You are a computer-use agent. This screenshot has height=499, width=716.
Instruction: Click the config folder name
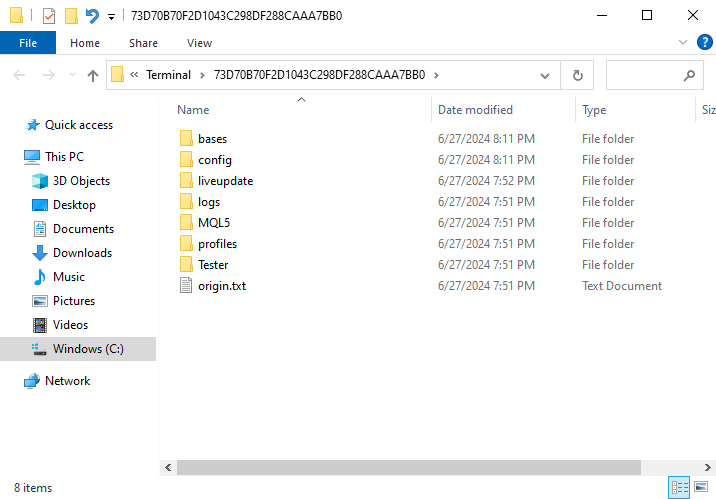[215, 160]
